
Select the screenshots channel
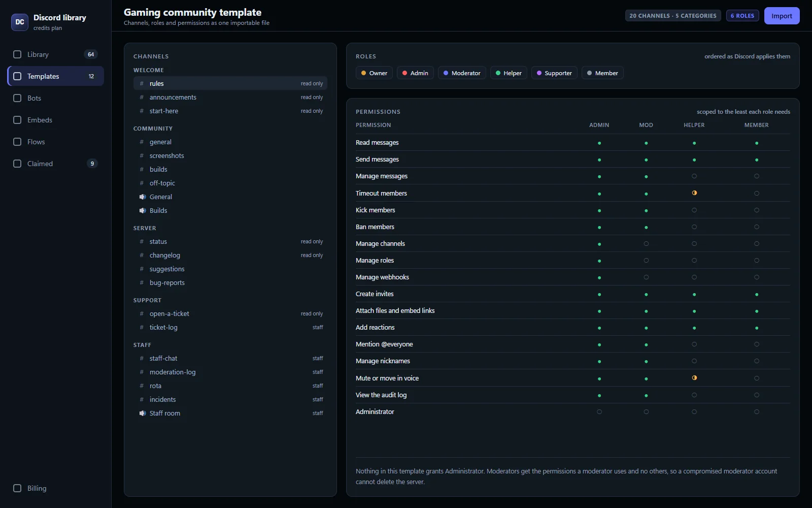click(230, 155)
